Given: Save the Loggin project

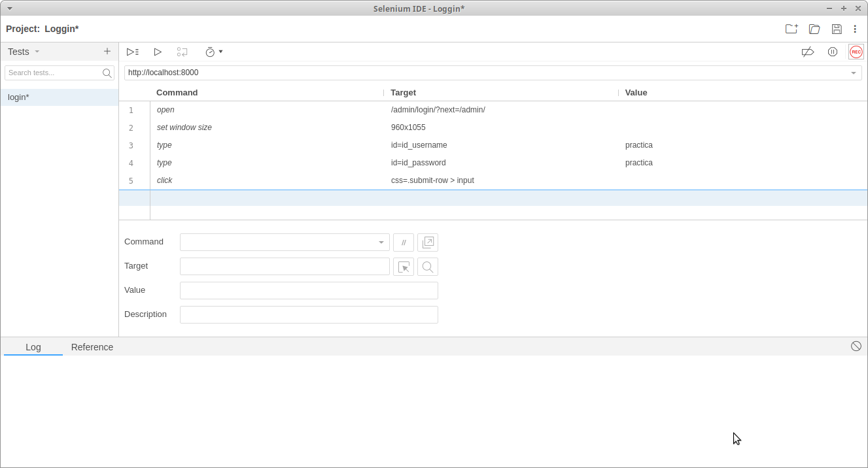Looking at the screenshot, I should (837, 29).
